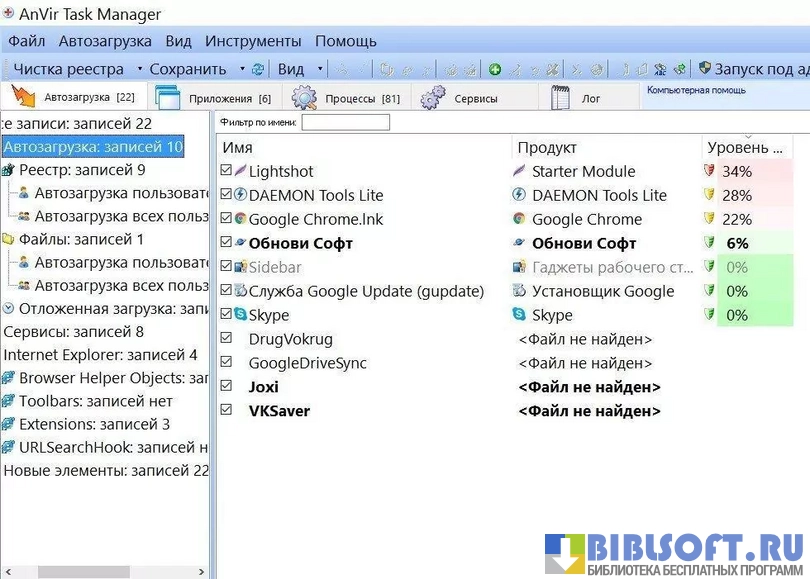Uncheck the Lightshot startup checkbox
The height and width of the screenshot is (579, 810).
click(x=226, y=171)
